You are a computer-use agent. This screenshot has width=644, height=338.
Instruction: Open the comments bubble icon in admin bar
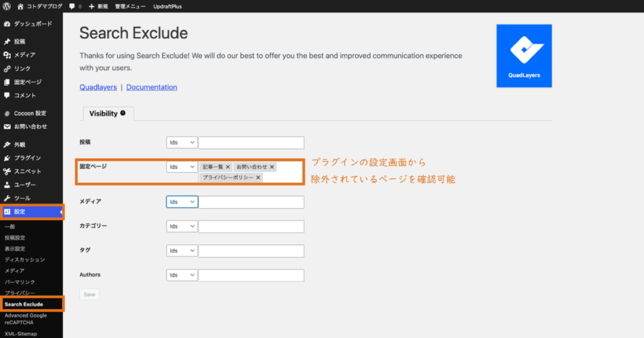click(72, 6)
